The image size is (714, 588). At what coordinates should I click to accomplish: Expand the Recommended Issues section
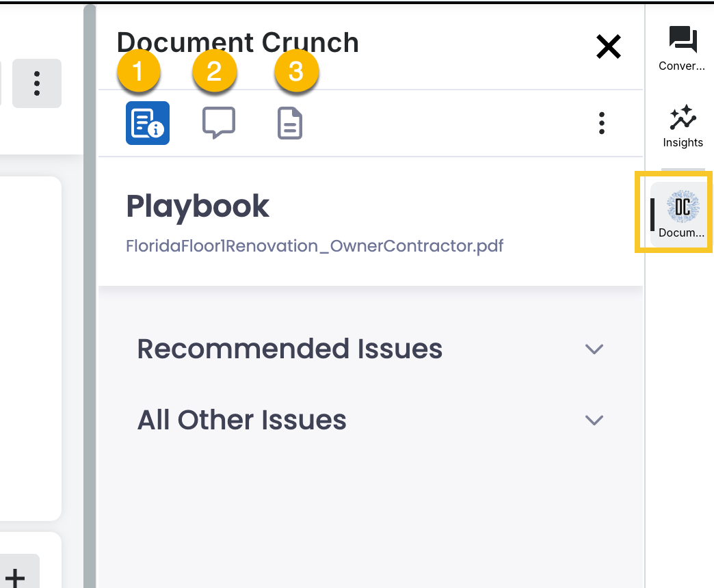(x=371, y=349)
